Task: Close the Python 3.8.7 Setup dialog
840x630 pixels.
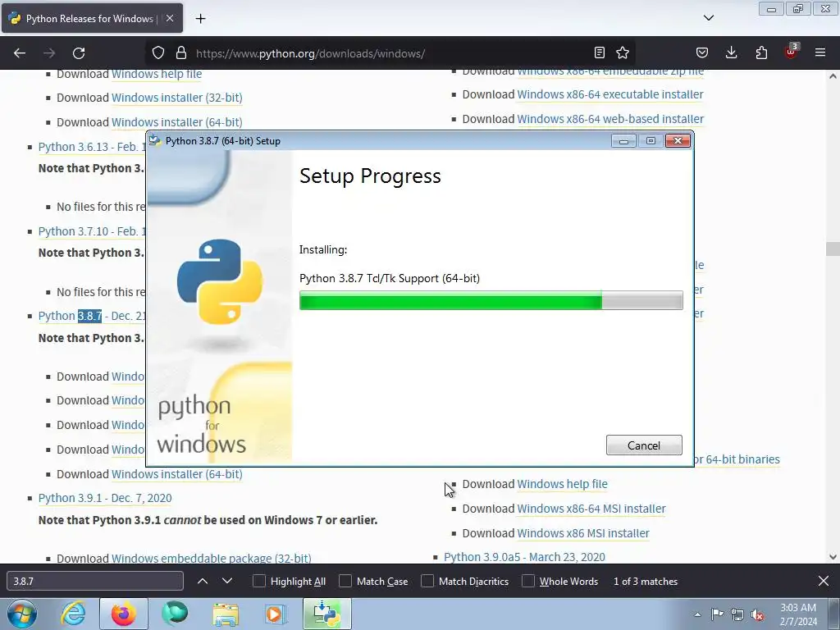Action: tap(678, 141)
